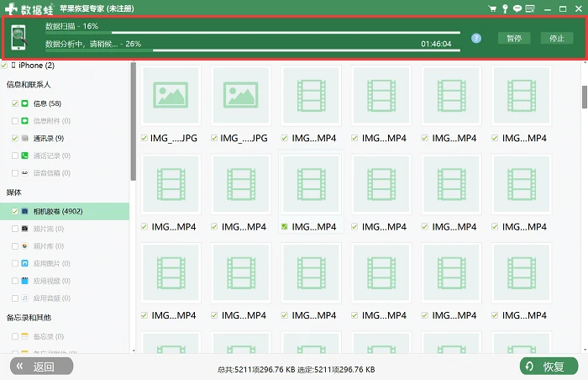The width and height of the screenshot is (588, 380).
Task: Select the 通讯录 (9) contacts icon
Action: click(24, 138)
